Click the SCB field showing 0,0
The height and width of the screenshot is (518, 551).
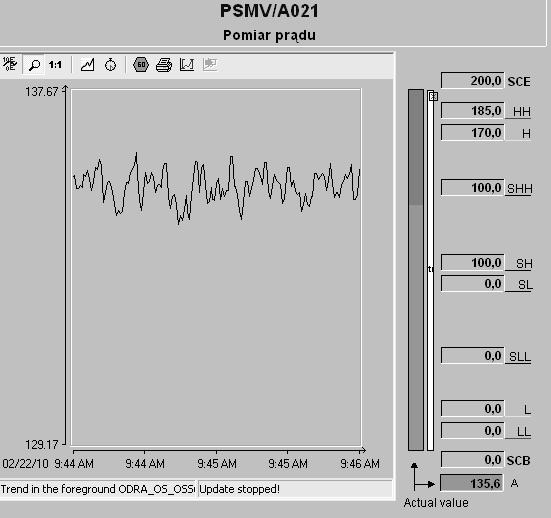tap(472, 460)
